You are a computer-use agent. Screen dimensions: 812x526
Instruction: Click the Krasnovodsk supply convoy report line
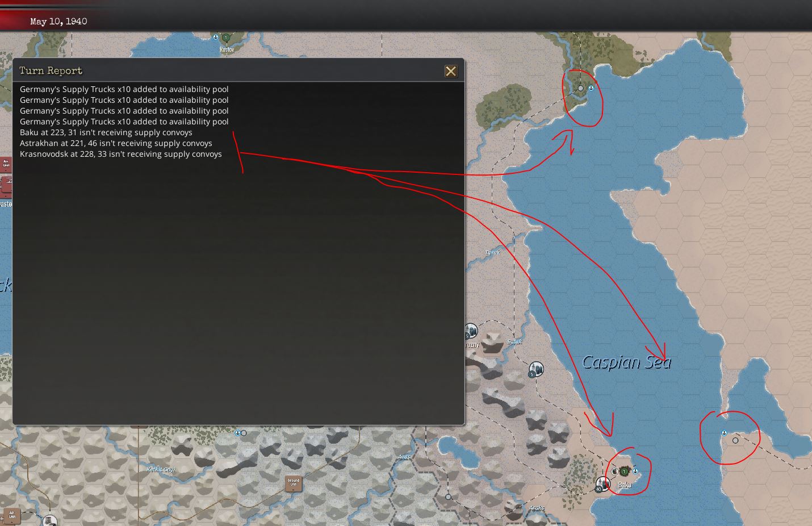121,154
